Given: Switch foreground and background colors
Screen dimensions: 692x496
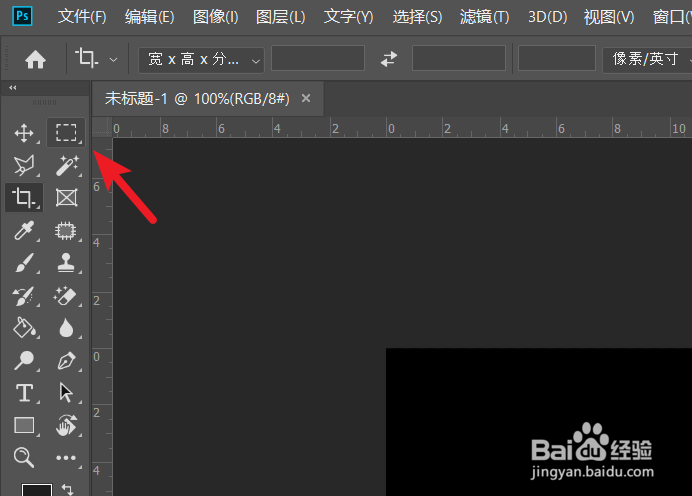Looking at the screenshot, I should click(x=68, y=489).
